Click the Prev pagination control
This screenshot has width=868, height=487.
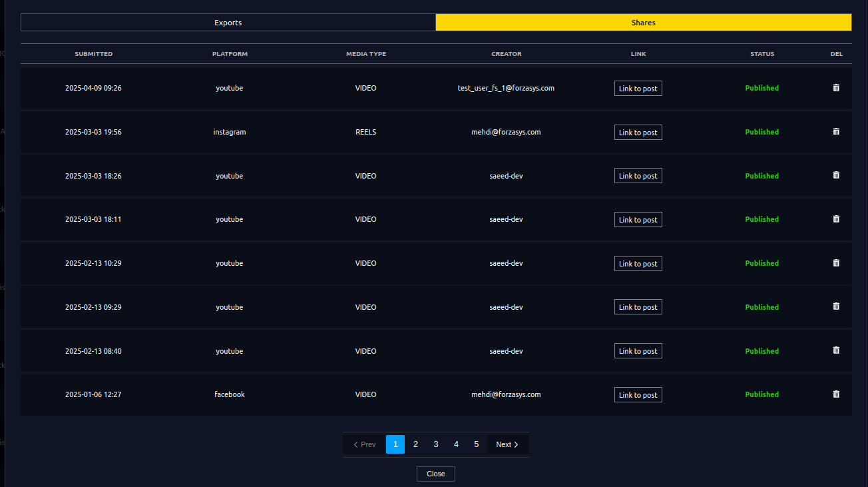tap(363, 444)
